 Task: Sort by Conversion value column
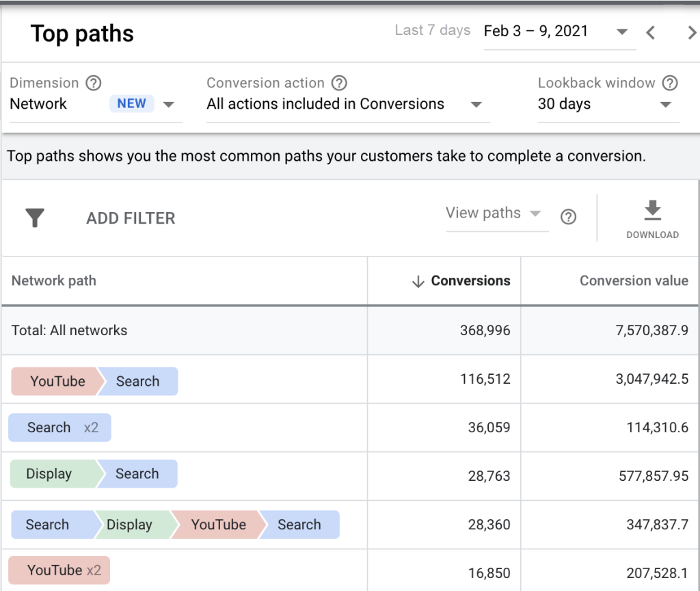click(x=634, y=281)
